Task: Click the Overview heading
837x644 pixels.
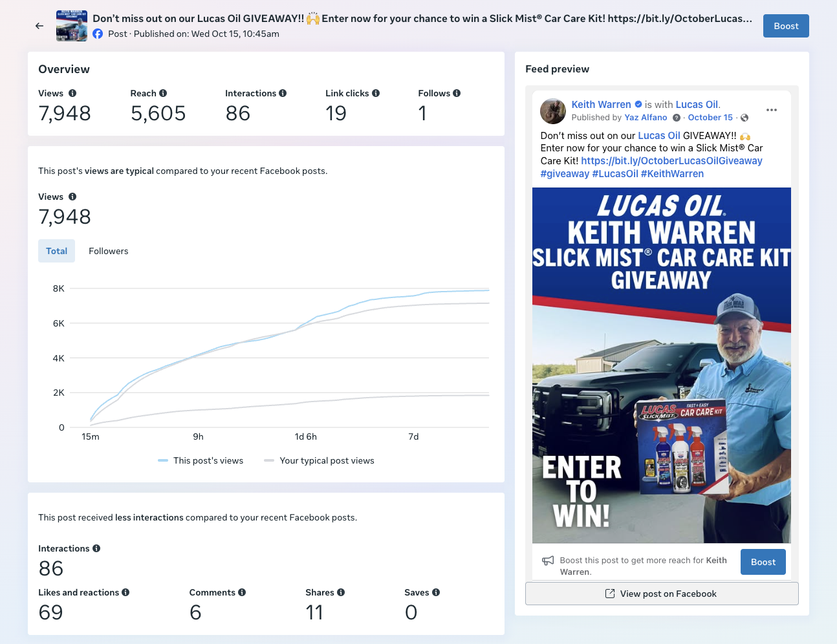Action: click(64, 69)
